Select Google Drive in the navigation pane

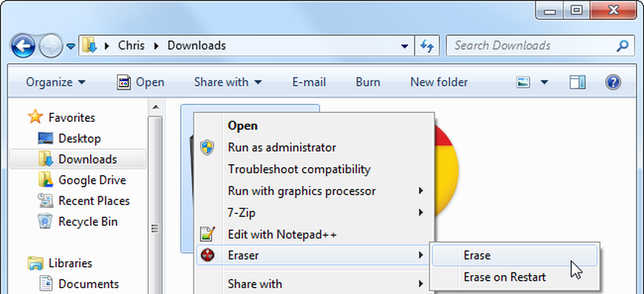click(92, 180)
